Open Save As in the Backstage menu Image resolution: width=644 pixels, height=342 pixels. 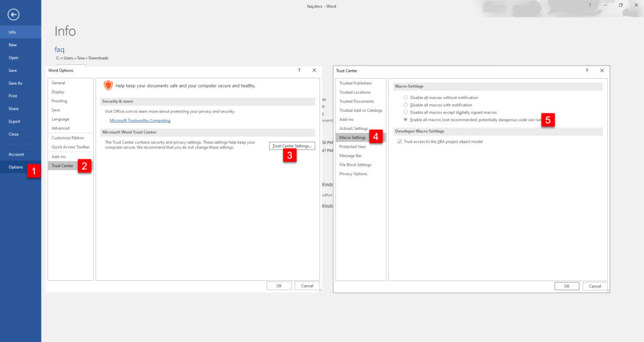click(x=16, y=83)
